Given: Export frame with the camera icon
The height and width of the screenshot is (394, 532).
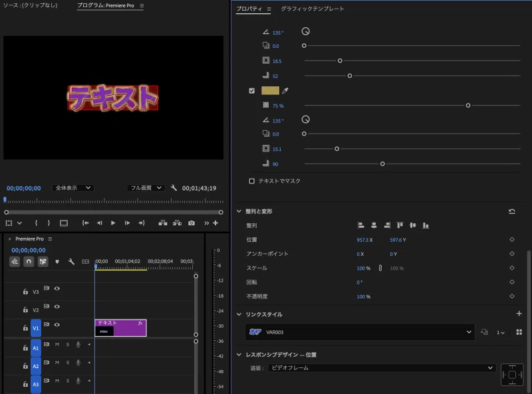Looking at the screenshot, I should (x=192, y=223).
